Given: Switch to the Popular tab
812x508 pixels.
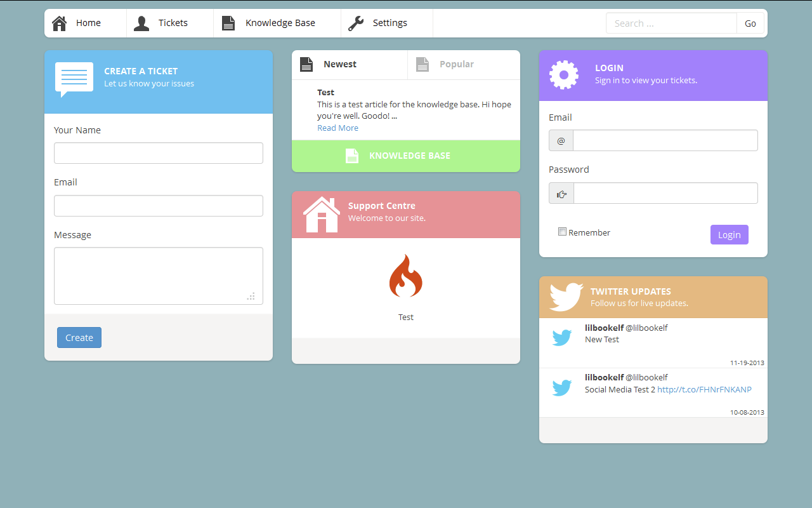Looking at the screenshot, I should click(457, 64).
